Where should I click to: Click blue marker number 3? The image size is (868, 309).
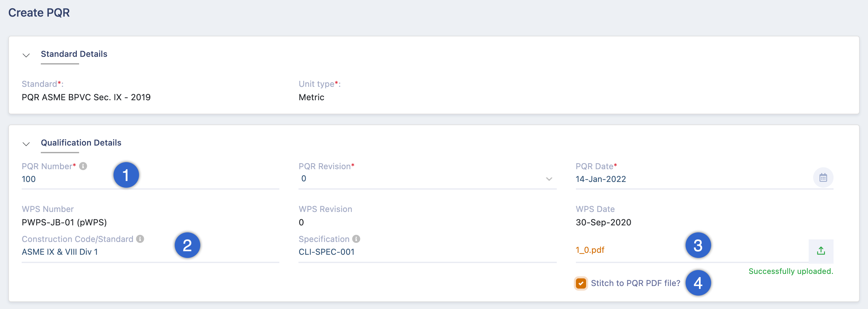click(x=698, y=245)
